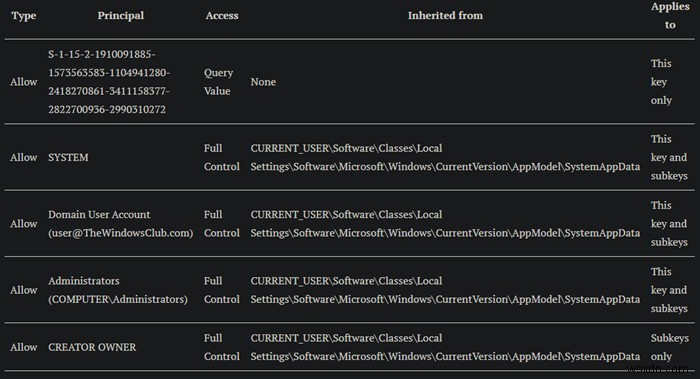Select the SYSTEM principal cell

point(68,158)
